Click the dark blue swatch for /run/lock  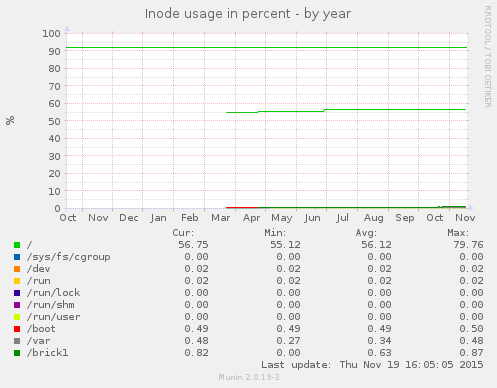[x=17, y=293]
